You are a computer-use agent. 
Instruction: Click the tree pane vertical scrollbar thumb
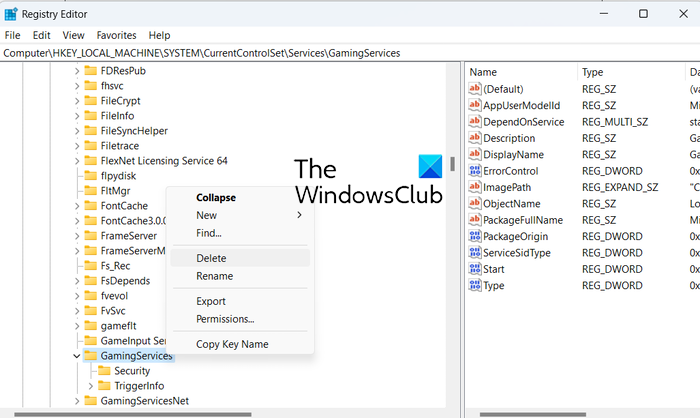pyautogui.click(x=452, y=164)
